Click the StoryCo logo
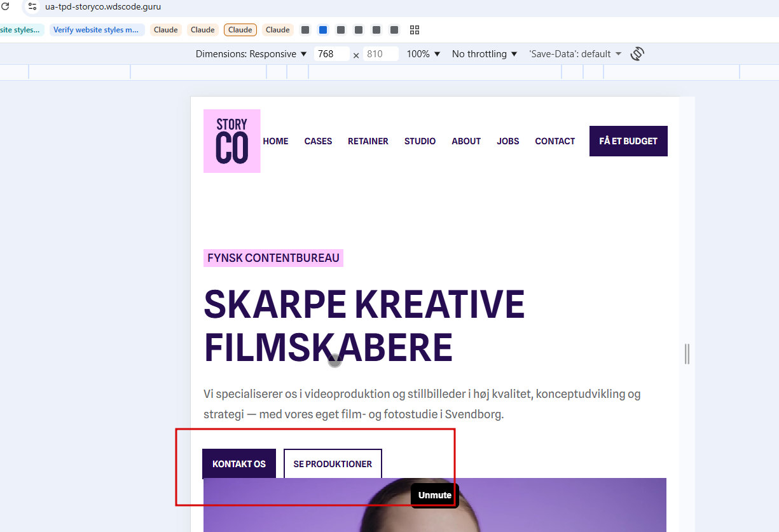Screen dimensions: 779x532 tap(232, 141)
